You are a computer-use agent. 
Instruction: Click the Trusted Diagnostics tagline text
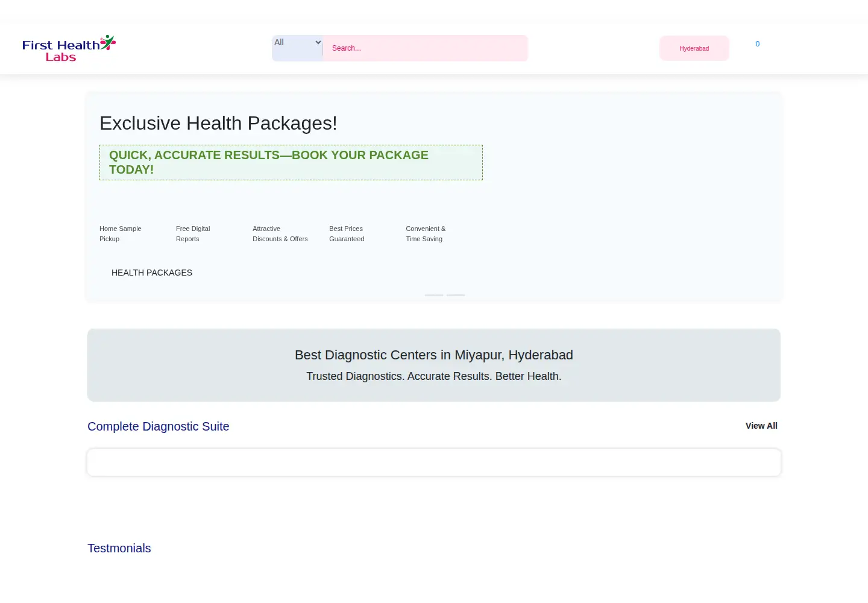click(434, 376)
